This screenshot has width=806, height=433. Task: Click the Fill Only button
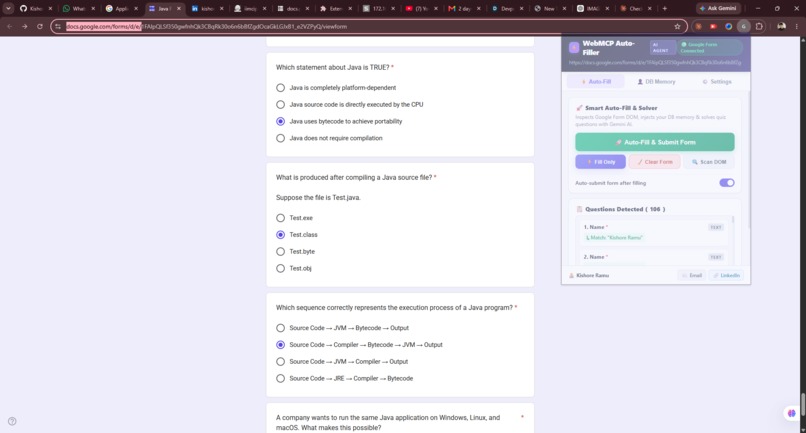click(600, 161)
